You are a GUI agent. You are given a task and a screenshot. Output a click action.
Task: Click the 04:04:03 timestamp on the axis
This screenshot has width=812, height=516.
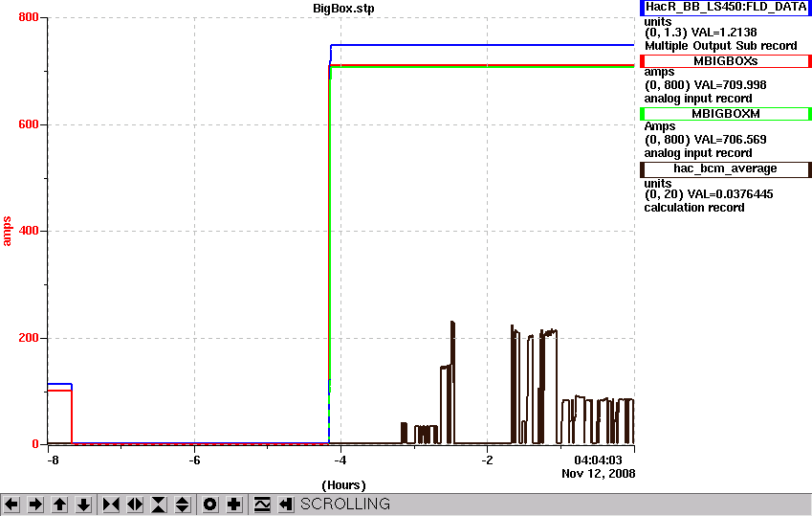tap(598, 460)
